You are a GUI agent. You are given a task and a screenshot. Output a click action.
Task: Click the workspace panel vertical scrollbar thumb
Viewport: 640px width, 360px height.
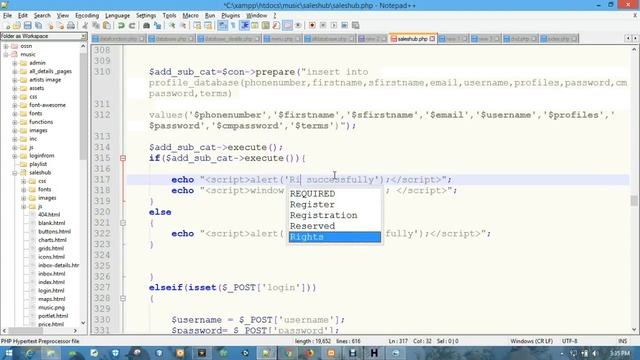coord(83,107)
